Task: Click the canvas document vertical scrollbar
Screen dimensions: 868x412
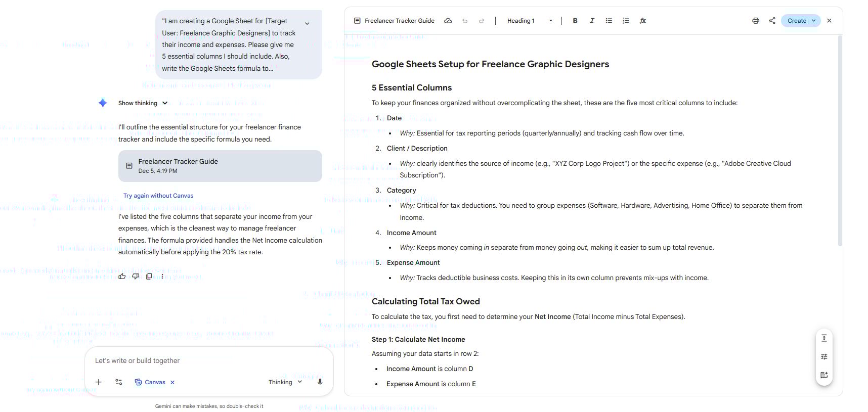Action: pyautogui.click(x=840, y=141)
